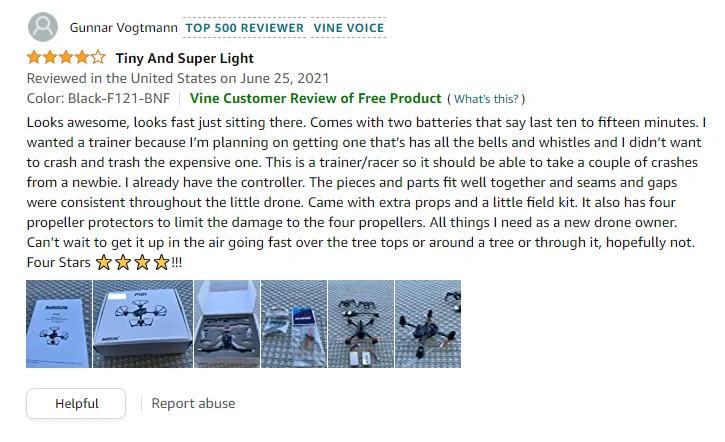Open the 'What's this?' explanation link
This screenshot has height=442, width=725.
tap(486, 99)
